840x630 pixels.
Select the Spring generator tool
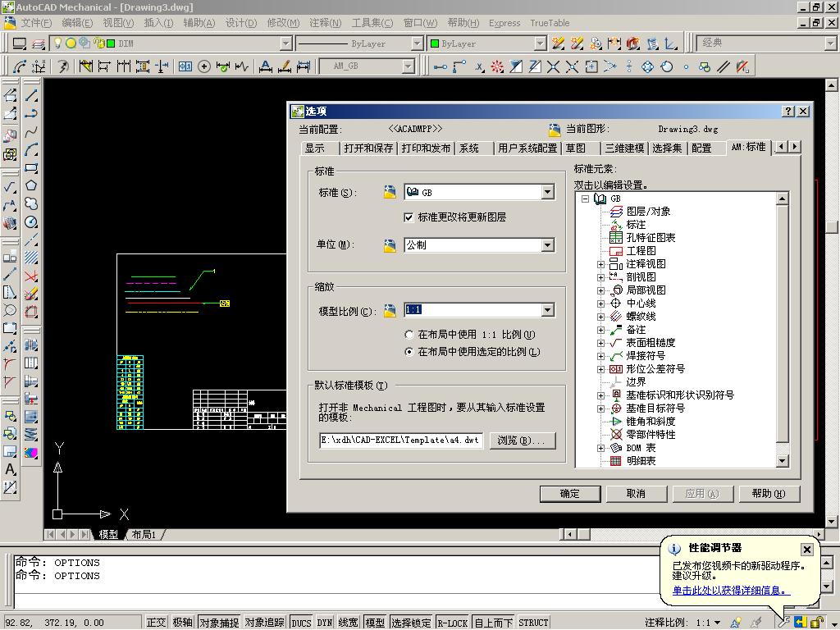tap(31, 435)
